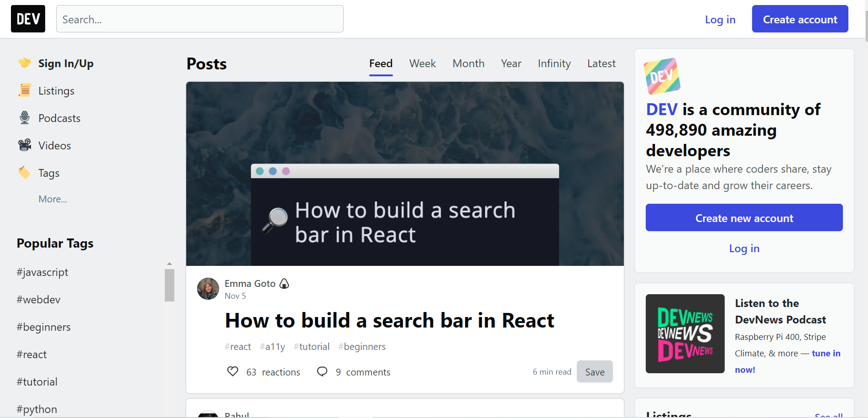Switch to the Week tab
The image size is (868, 418).
click(x=423, y=63)
